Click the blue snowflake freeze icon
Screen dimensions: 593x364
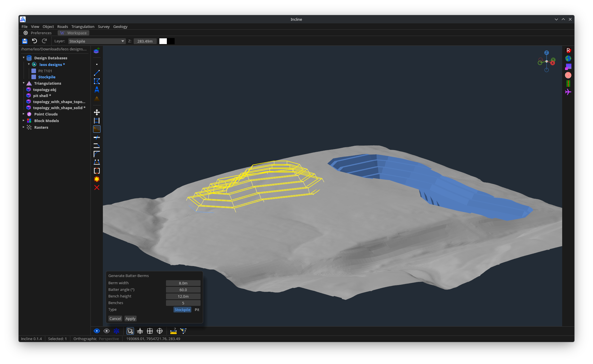[116, 331]
